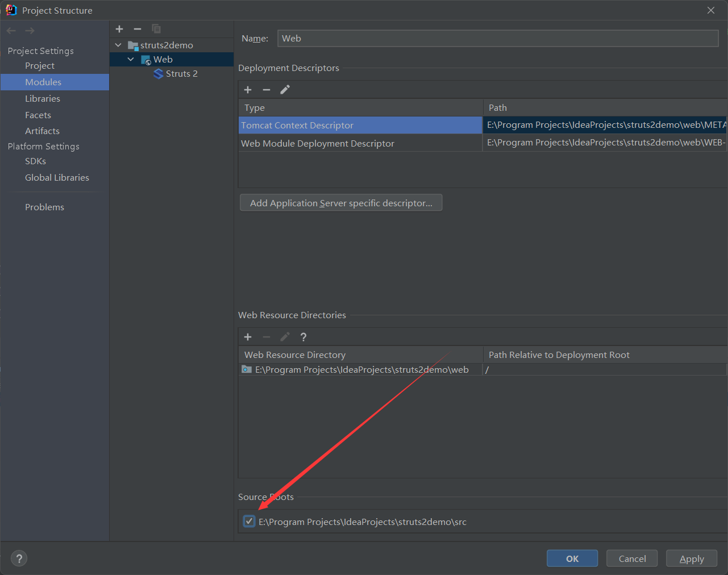Open the help button at bottom left
The height and width of the screenshot is (575, 728).
pyautogui.click(x=19, y=559)
